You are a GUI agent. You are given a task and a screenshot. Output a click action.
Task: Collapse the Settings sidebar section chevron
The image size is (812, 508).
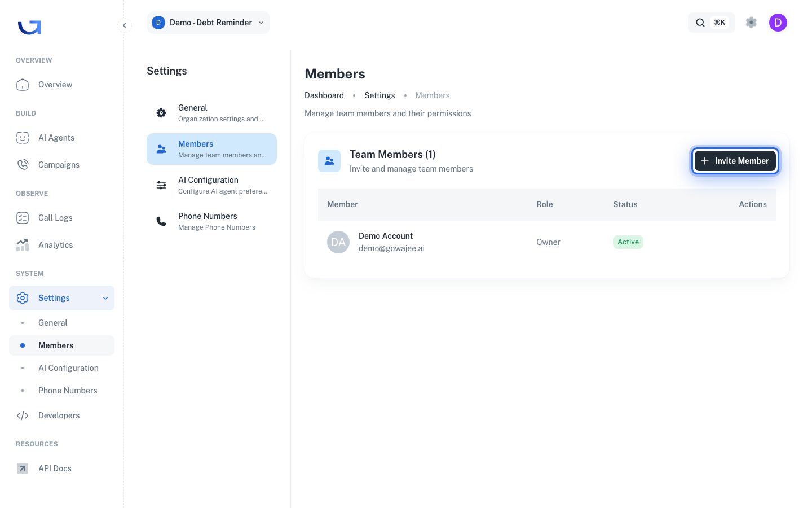[105, 298]
